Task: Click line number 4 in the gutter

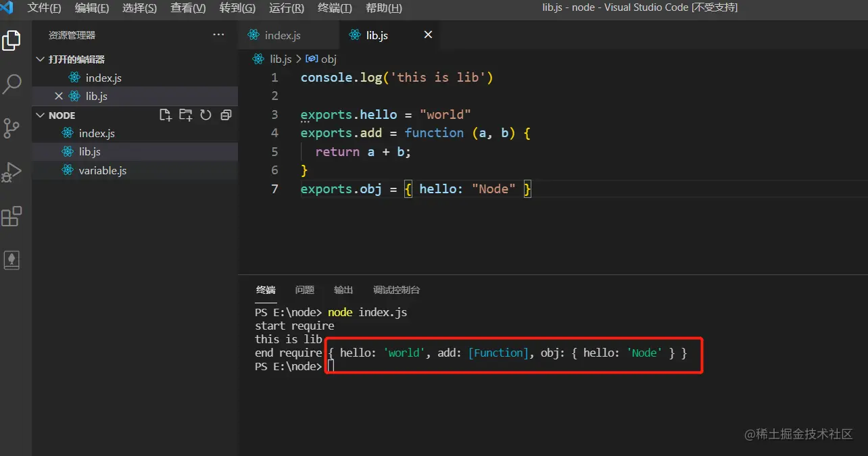Action: 274,133
